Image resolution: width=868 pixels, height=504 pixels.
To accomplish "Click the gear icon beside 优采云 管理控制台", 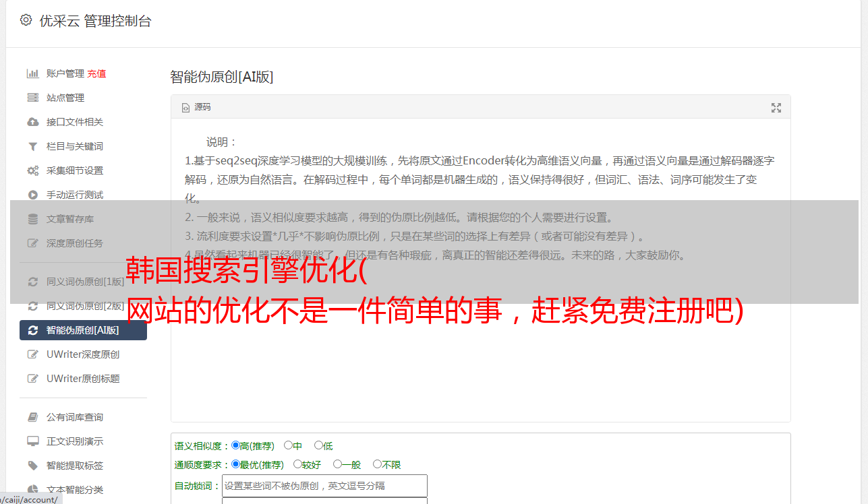I will 26,20.
